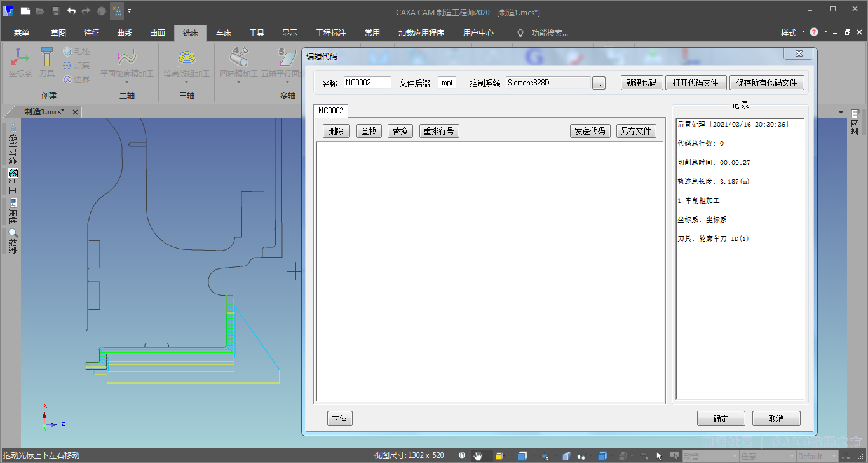
Task: Click the 发送代码 button
Action: 590,131
